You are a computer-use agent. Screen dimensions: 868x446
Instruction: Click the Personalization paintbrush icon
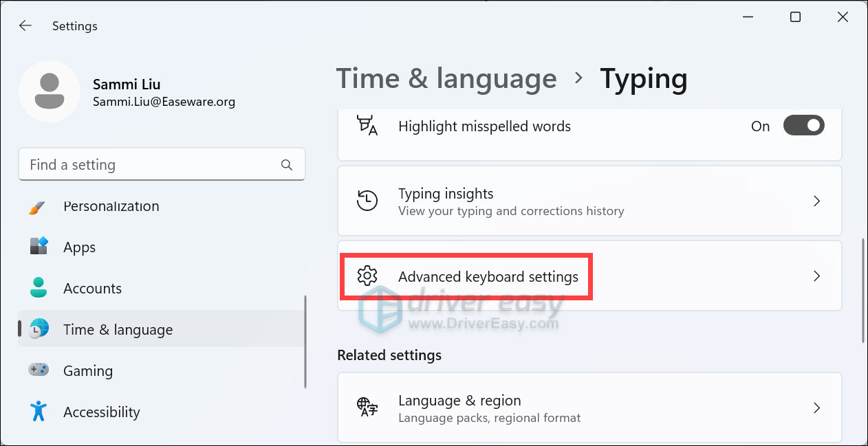[x=38, y=206]
